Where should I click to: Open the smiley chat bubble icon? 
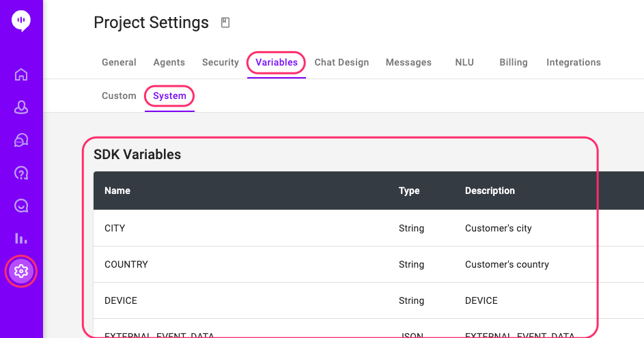click(21, 206)
